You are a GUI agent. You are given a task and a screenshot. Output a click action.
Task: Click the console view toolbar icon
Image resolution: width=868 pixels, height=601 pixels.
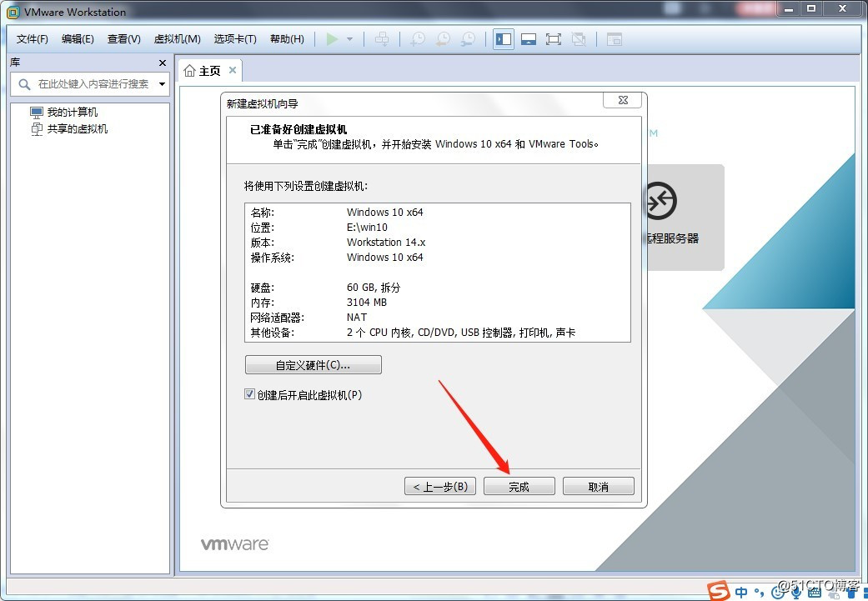click(615, 38)
